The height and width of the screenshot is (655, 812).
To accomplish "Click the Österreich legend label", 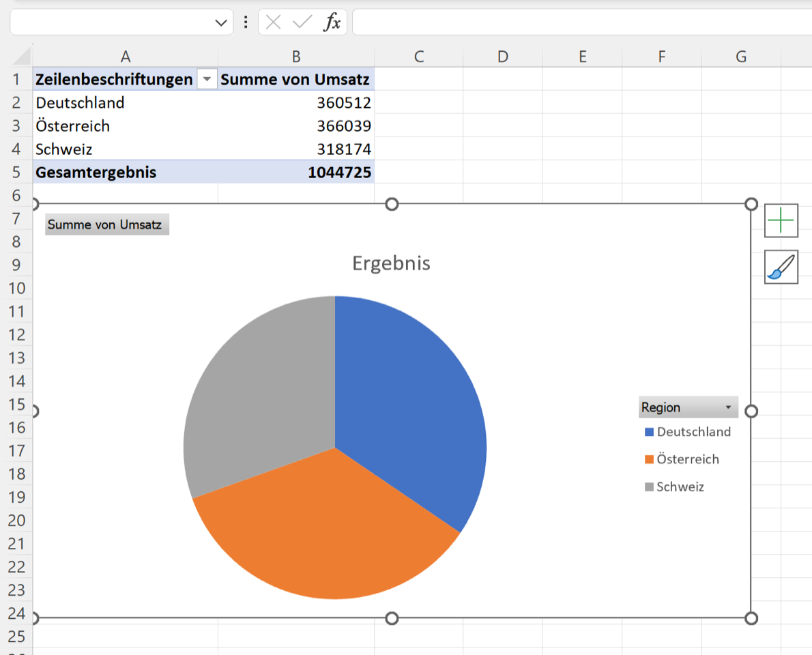I will [x=688, y=458].
